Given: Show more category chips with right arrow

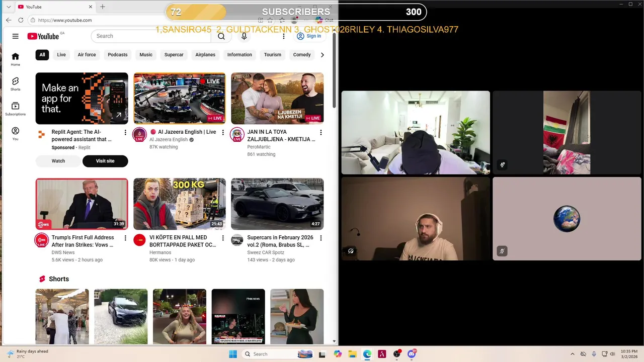Looking at the screenshot, I should click(322, 55).
